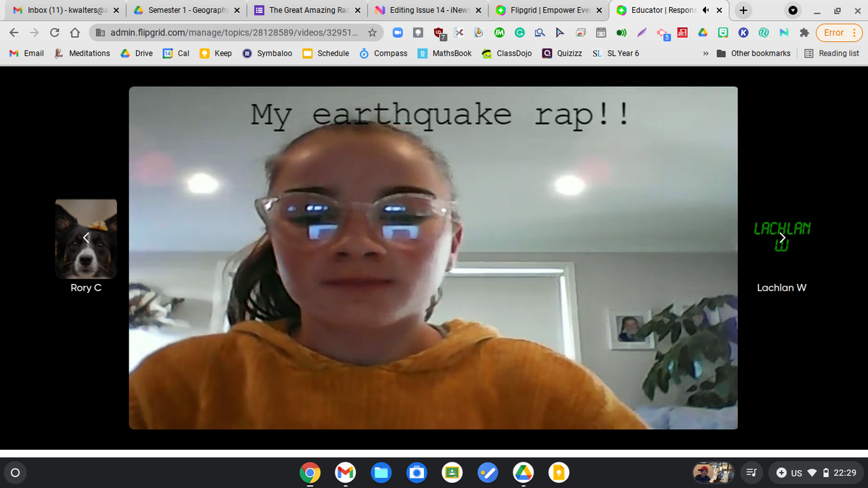
Task: Bookmark this page with the star icon
Action: 372,33
